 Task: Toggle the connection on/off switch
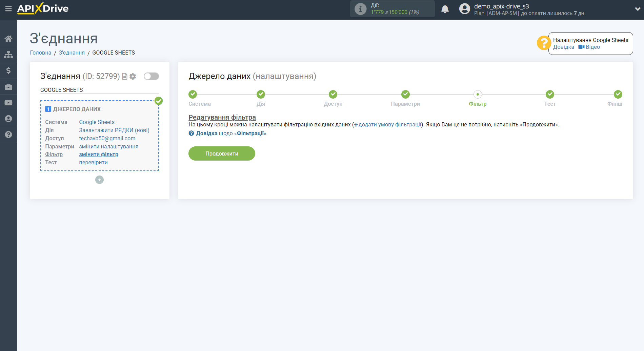[151, 76]
